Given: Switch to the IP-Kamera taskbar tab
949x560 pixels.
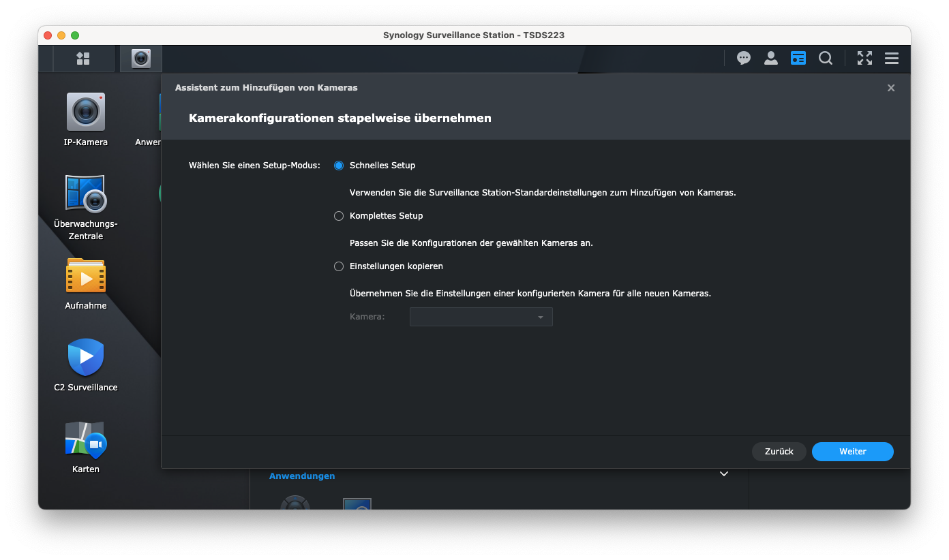Looking at the screenshot, I should (x=141, y=59).
